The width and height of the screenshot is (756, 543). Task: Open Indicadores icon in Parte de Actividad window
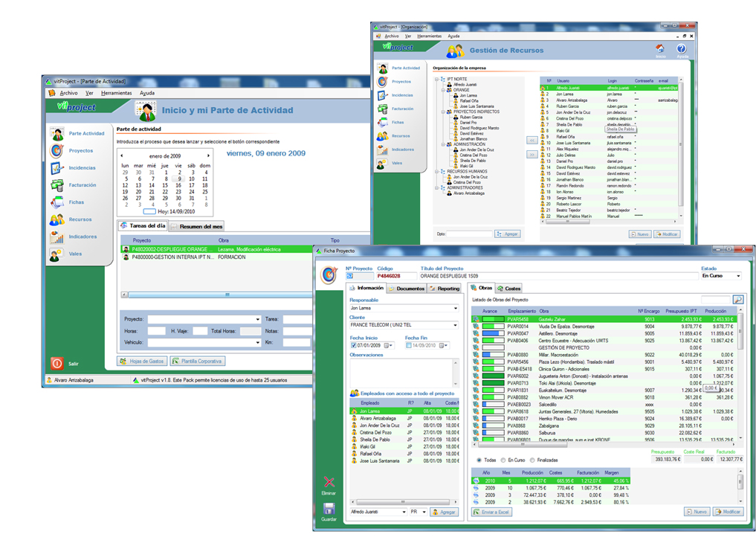pyautogui.click(x=57, y=237)
